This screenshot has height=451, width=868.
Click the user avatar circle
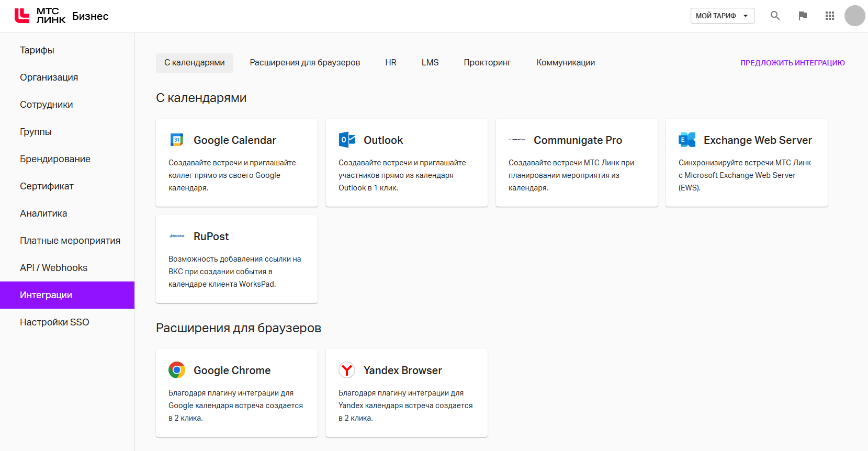(854, 16)
